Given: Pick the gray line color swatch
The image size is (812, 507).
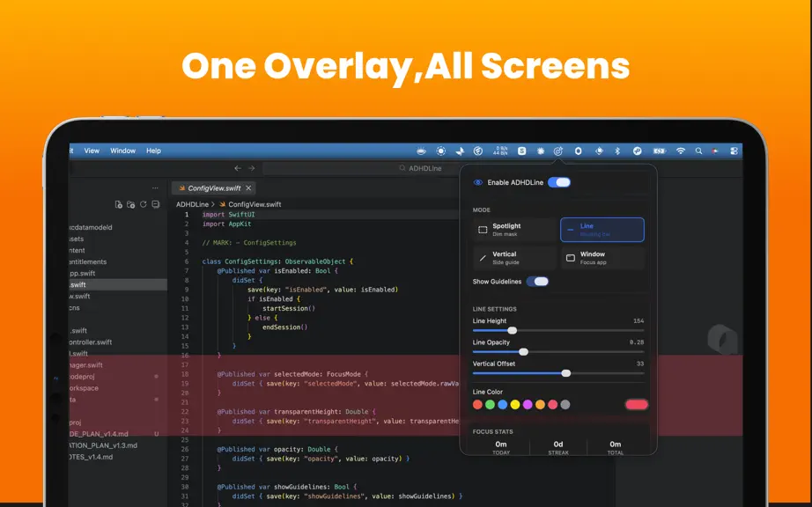Looking at the screenshot, I should pos(565,405).
